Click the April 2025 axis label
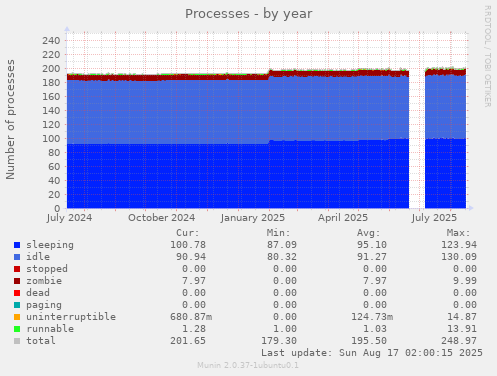The height and width of the screenshot is (376, 497). coord(343,218)
